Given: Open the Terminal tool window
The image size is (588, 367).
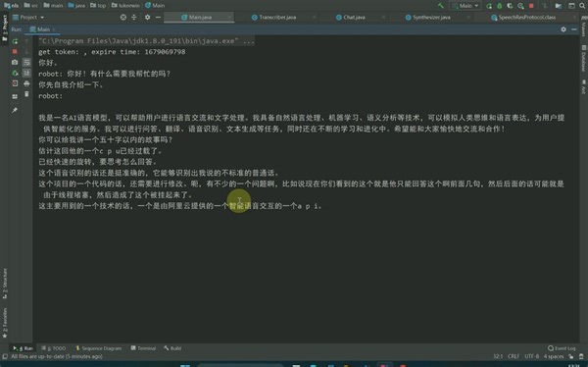Looking at the screenshot, I should tap(143, 348).
